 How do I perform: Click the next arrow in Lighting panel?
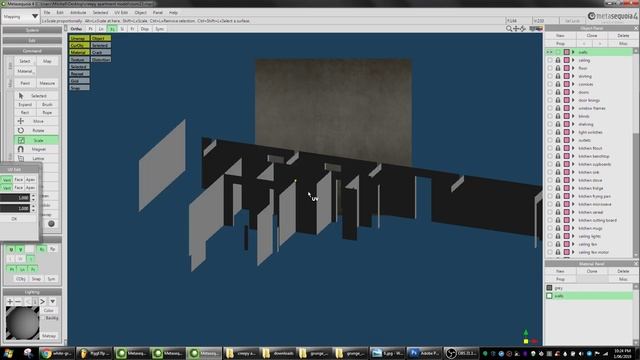click(42, 302)
